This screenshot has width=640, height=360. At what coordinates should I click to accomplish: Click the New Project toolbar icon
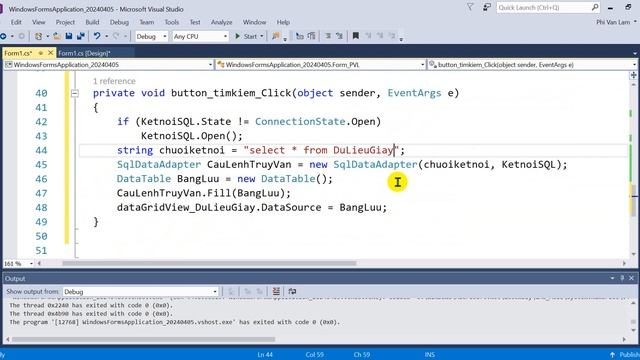pyautogui.click(x=38, y=36)
